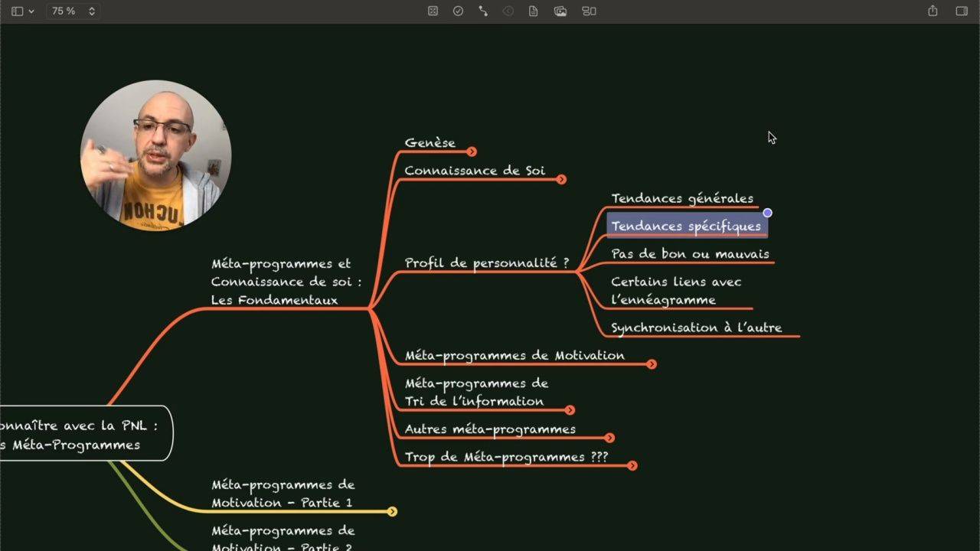Click the circular webcam video overlay

click(x=156, y=155)
